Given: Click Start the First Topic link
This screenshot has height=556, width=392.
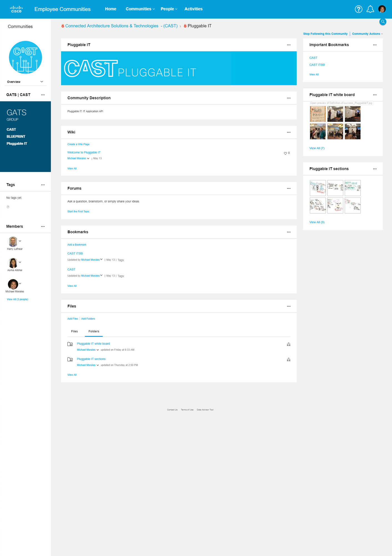Looking at the screenshot, I should (78, 211).
